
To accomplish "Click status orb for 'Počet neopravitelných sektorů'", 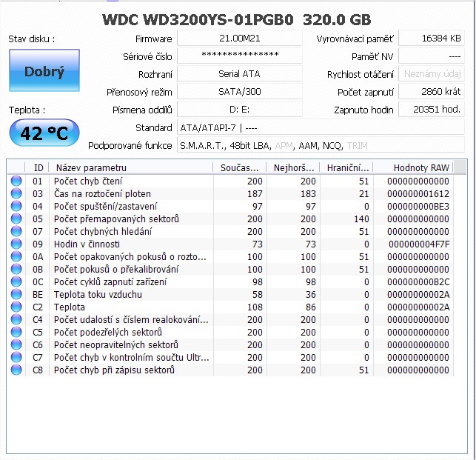I will click(16, 345).
